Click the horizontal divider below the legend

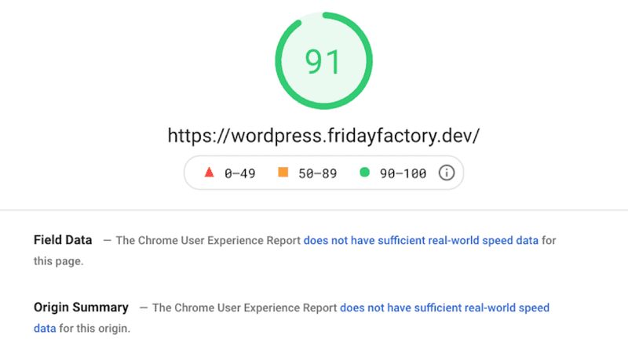coord(314,210)
